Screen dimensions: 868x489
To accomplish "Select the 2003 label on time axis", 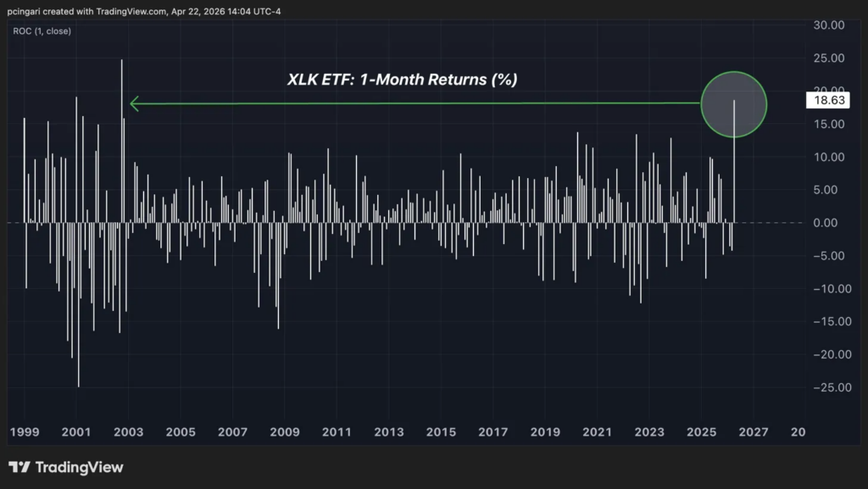I will pyautogui.click(x=129, y=432).
